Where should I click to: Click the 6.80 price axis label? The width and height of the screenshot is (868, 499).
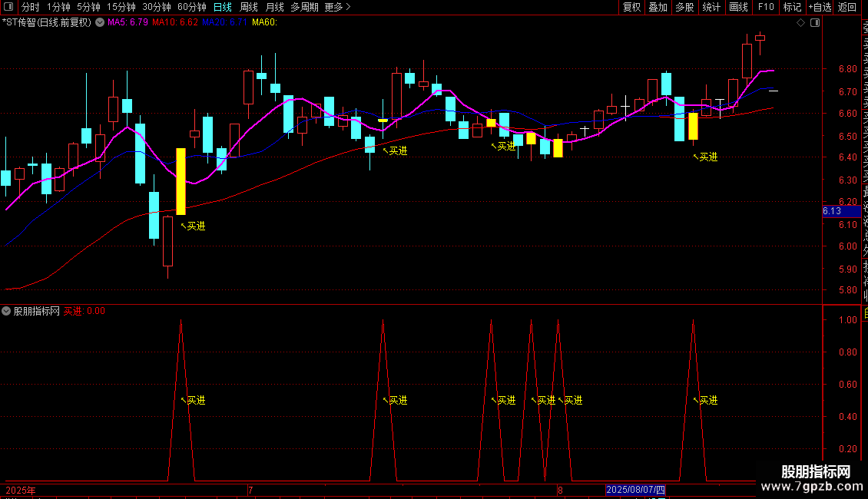pyautogui.click(x=847, y=70)
